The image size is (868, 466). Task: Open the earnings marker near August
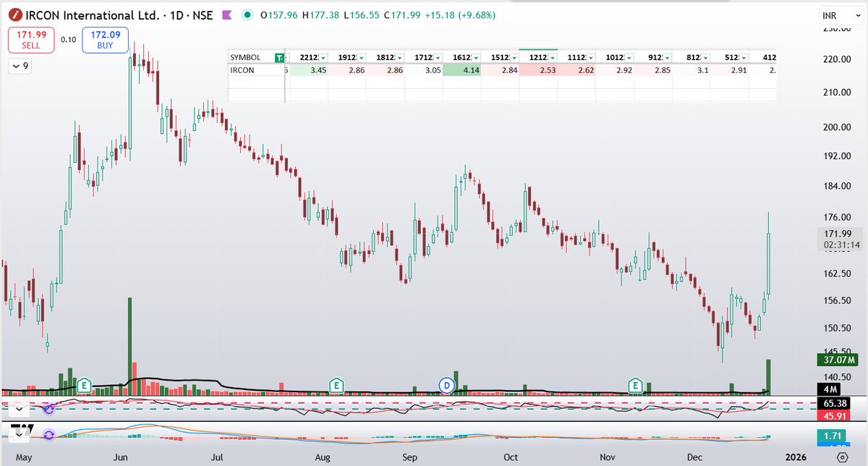336,384
